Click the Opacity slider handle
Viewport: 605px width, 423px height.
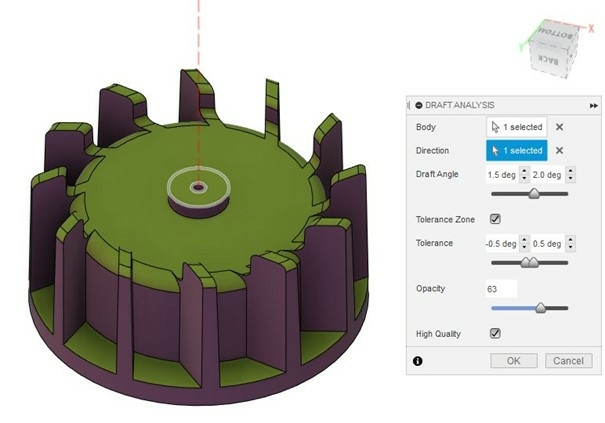[x=541, y=308]
